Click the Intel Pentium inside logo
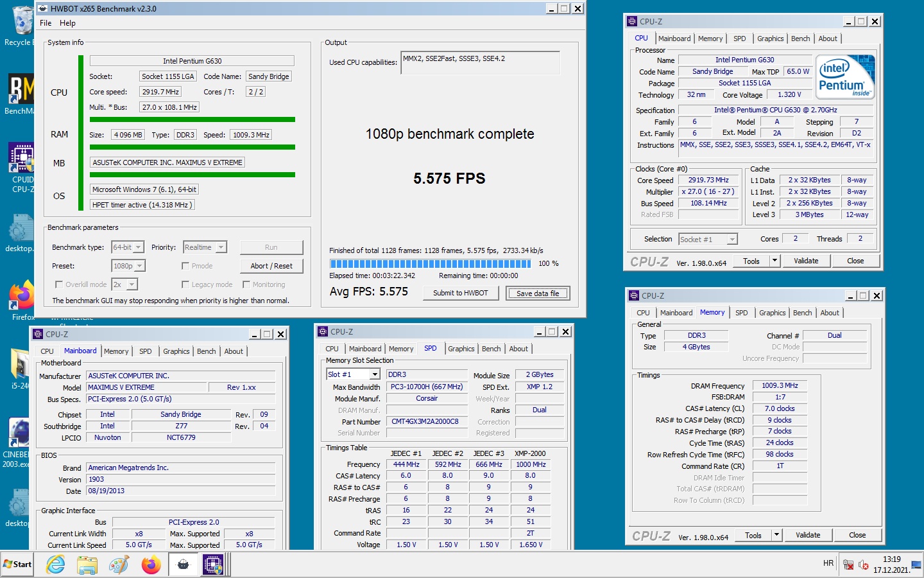The image size is (924, 578). pyautogui.click(x=845, y=77)
